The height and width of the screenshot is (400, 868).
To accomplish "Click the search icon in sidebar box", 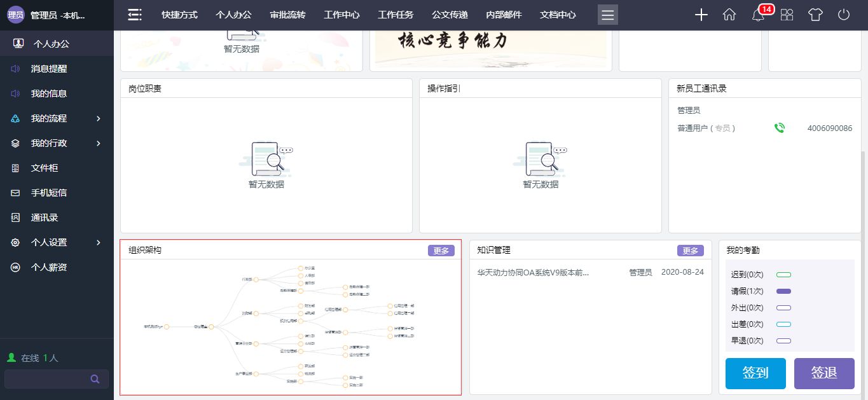I will tap(95, 379).
